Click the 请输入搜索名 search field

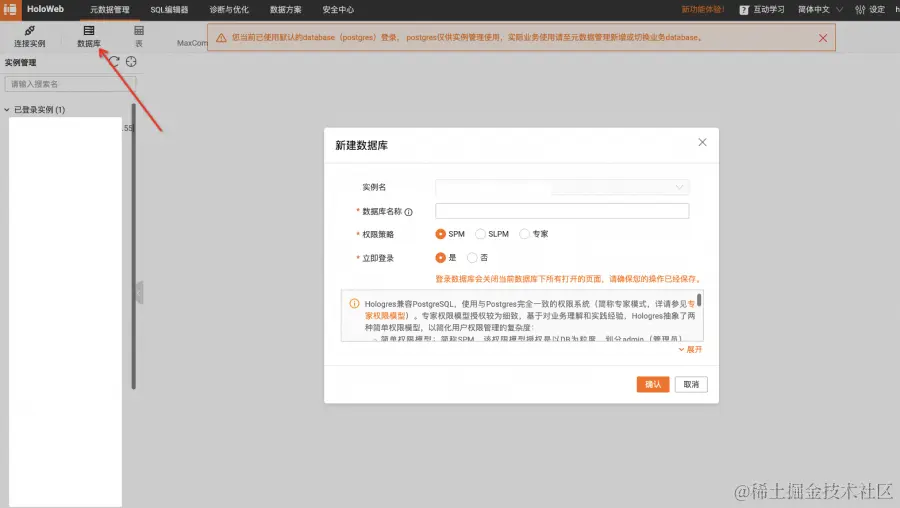coord(70,84)
